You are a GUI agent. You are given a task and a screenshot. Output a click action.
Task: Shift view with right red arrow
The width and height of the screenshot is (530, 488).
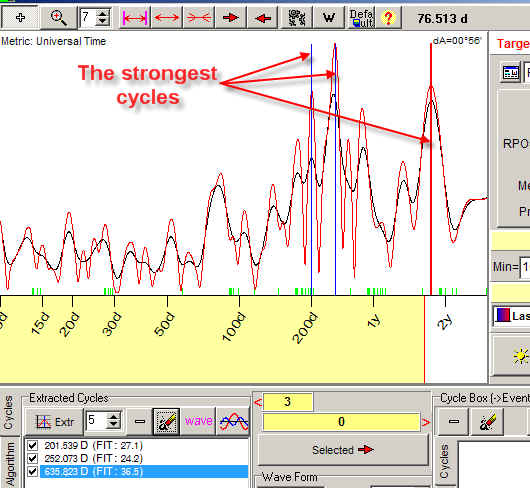[231, 18]
